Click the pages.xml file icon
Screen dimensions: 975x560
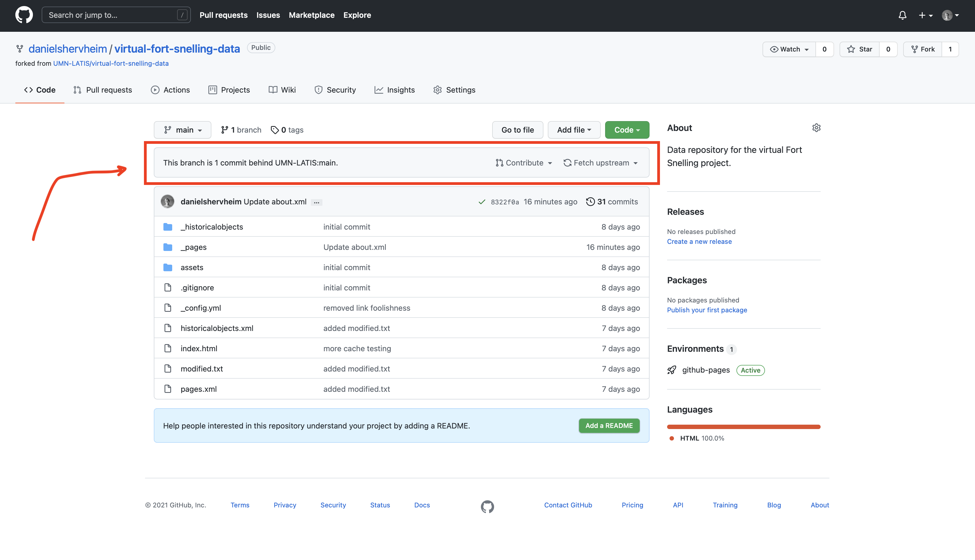pyautogui.click(x=168, y=389)
